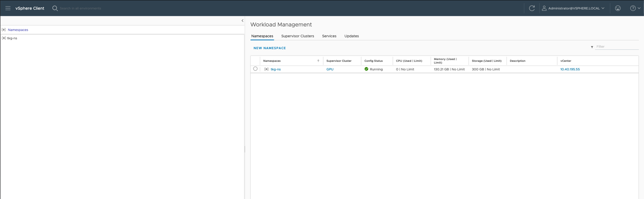
Task: Sort by Namespaces column arrow
Action: coord(318,61)
